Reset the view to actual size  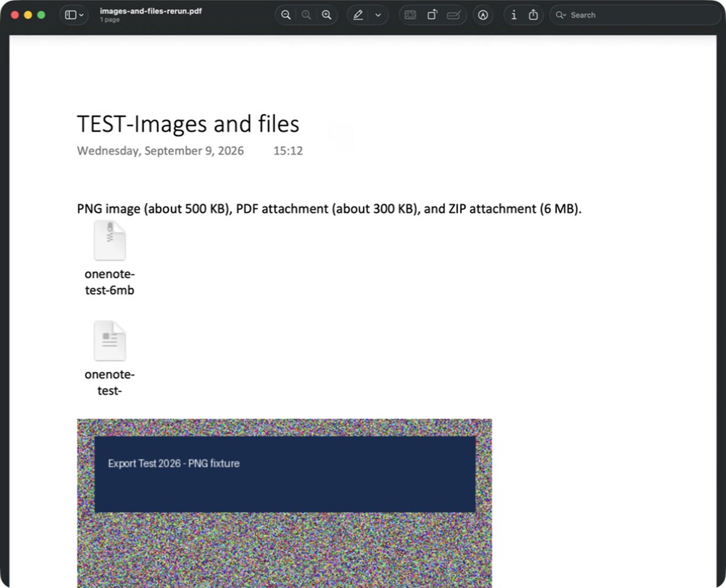(306, 15)
